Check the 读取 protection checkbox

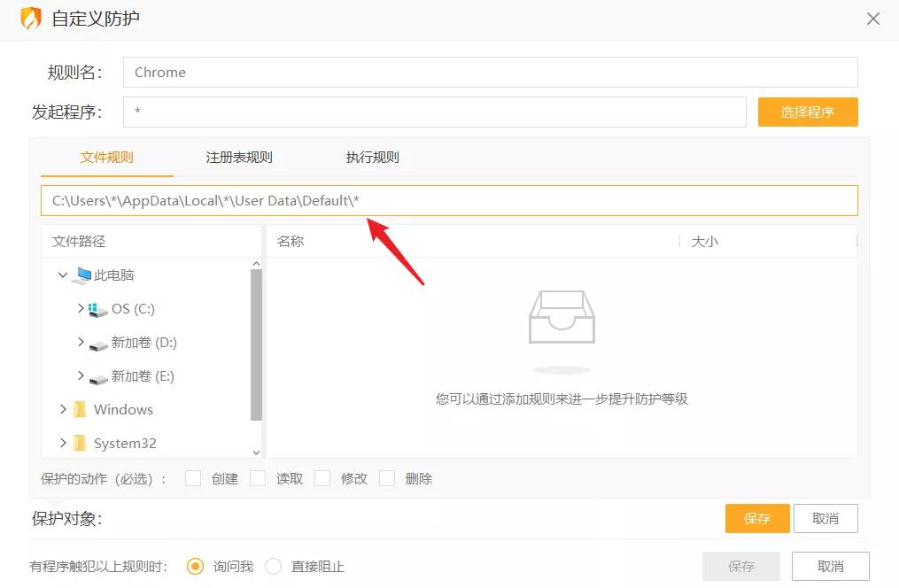coord(257,478)
